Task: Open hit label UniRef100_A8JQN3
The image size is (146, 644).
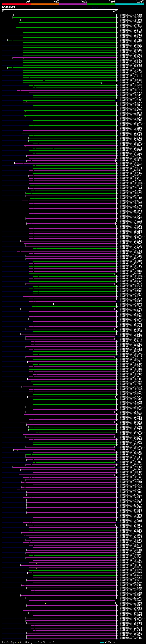Action: coord(131,15)
